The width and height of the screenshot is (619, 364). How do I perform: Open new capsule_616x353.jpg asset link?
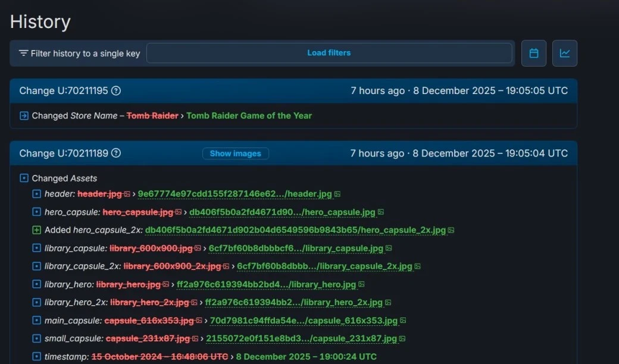point(304,321)
